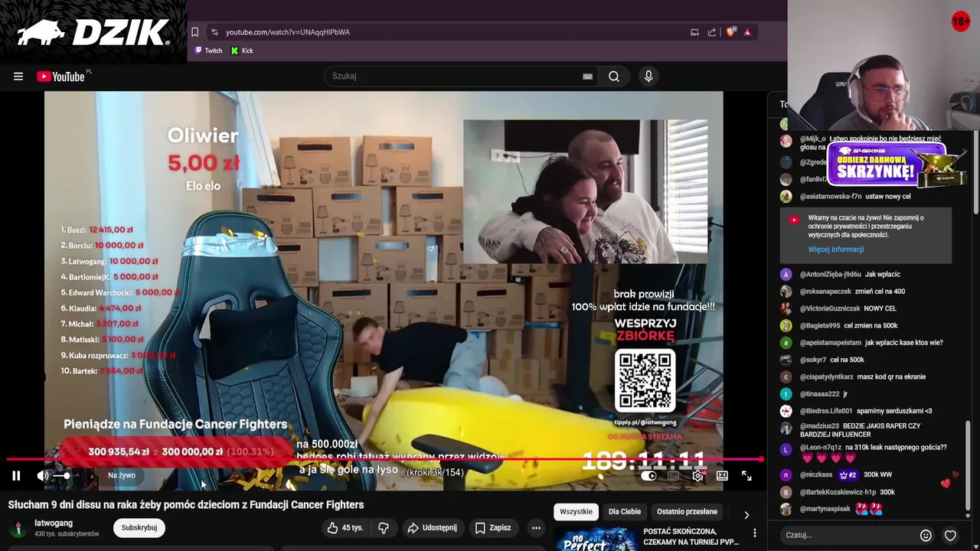Open emoji picker in chat
Viewport: 980px width, 551px height.
pyautogui.click(x=926, y=535)
